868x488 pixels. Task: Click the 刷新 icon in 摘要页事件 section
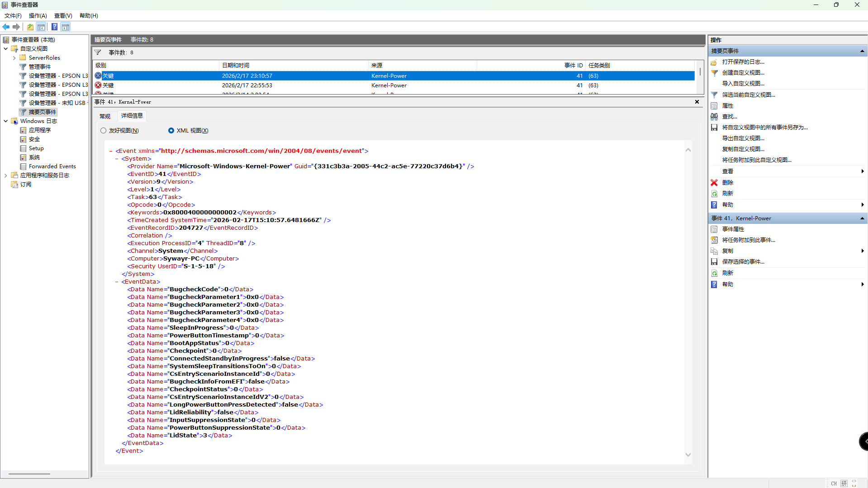(x=714, y=194)
